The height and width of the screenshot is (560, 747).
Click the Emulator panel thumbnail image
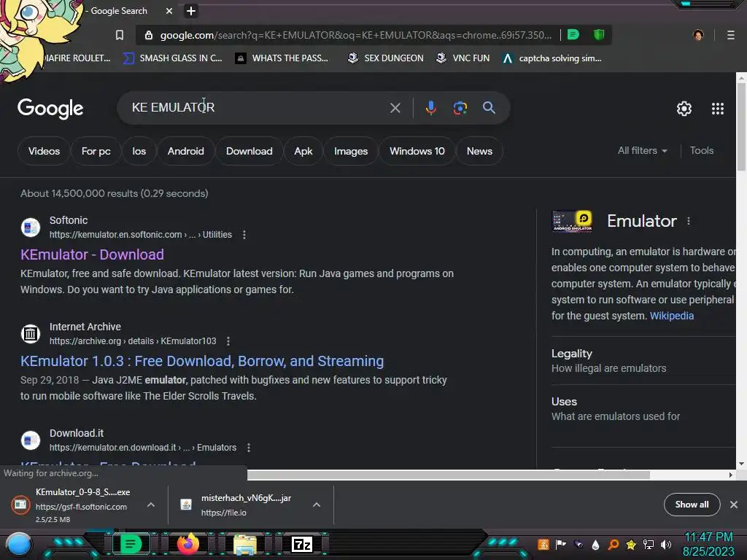[572, 221]
